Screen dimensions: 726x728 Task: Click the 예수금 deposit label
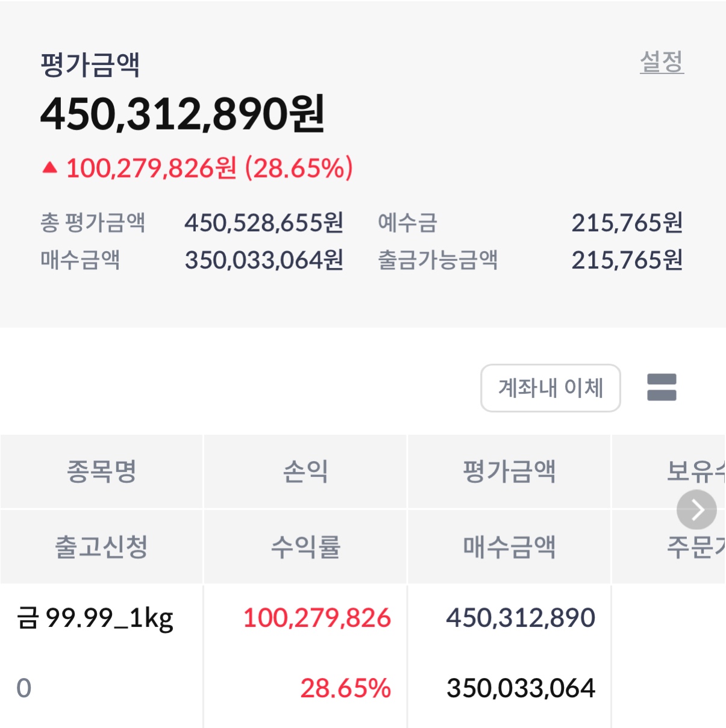pos(407,223)
